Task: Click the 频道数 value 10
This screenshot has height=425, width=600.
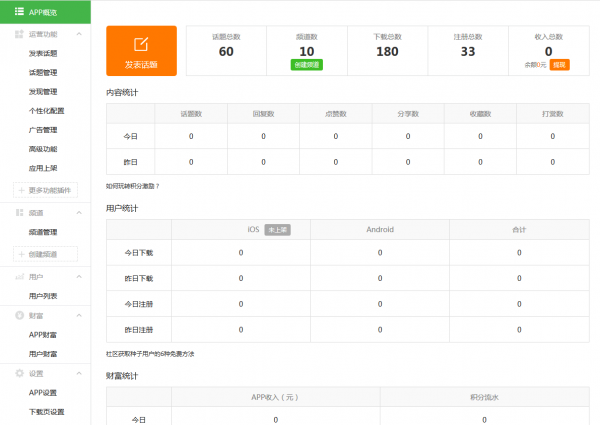Action: tap(307, 51)
